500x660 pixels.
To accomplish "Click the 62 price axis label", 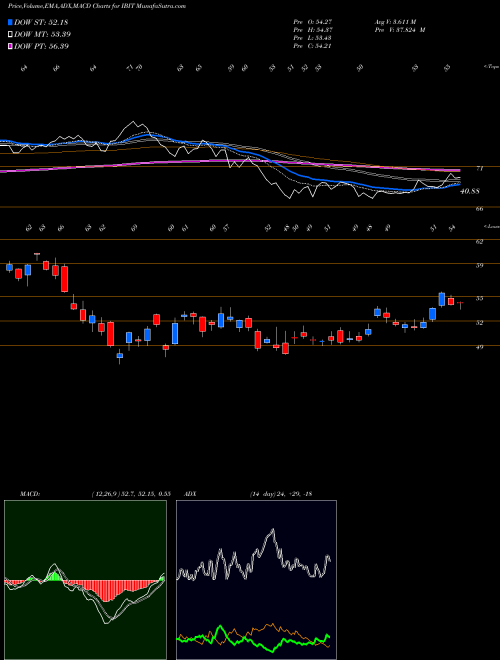I will [479, 241].
